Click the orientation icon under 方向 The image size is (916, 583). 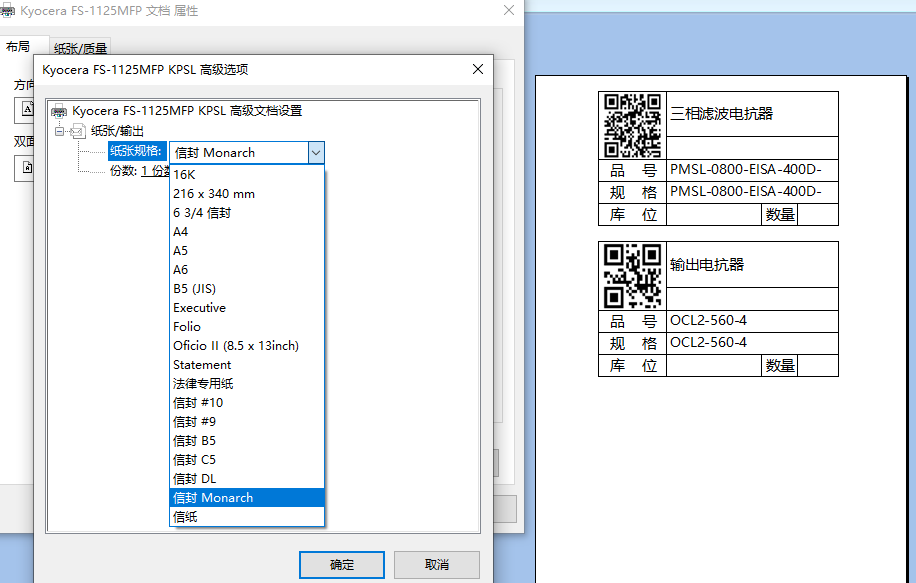(x=25, y=110)
